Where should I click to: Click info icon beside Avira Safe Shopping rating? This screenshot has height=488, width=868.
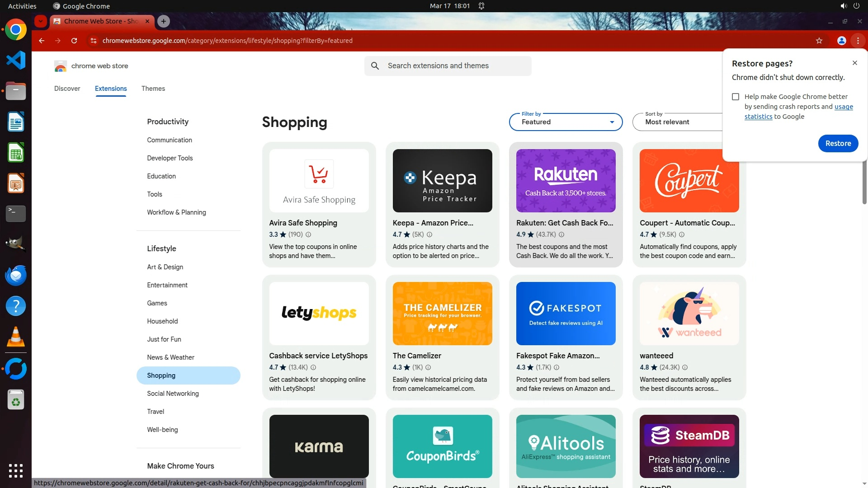308,235
